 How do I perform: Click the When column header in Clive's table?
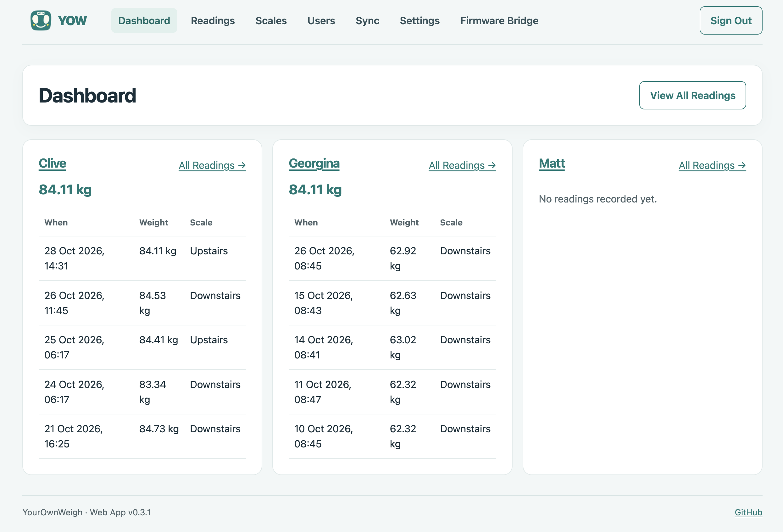(x=56, y=222)
